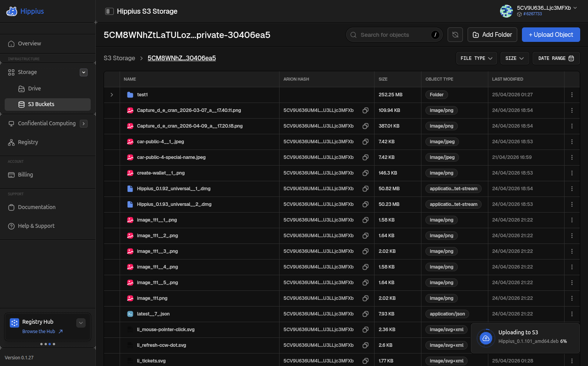Collapse the Registry Hub card chevron
Image resolution: width=588 pixels, height=366 pixels.
click(81, 323)
